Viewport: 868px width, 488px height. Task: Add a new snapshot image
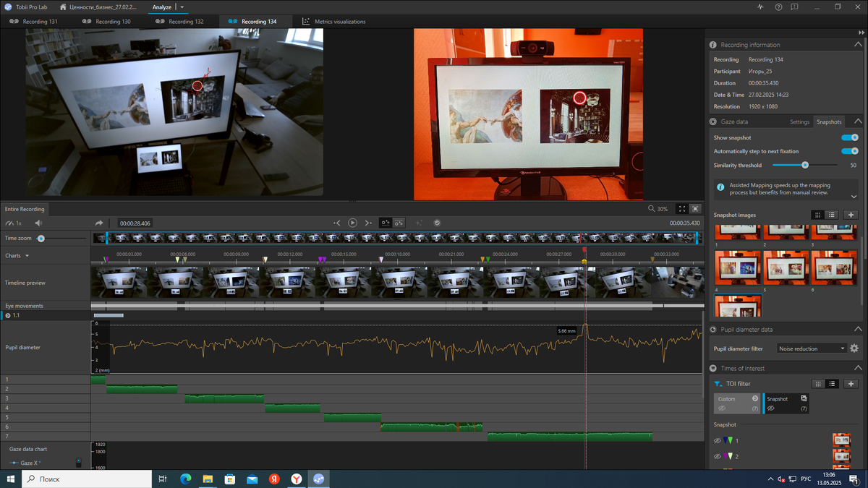coord(851,215)
